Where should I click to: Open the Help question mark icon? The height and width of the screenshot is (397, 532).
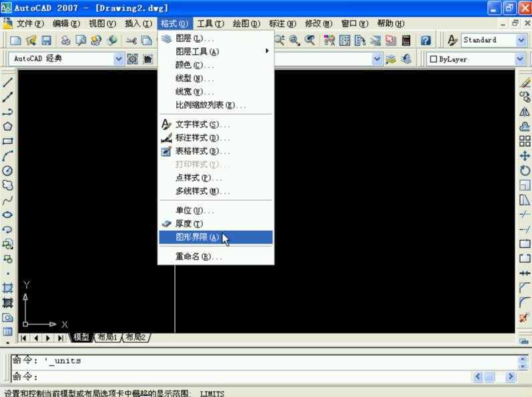click(x=425, y=40)
